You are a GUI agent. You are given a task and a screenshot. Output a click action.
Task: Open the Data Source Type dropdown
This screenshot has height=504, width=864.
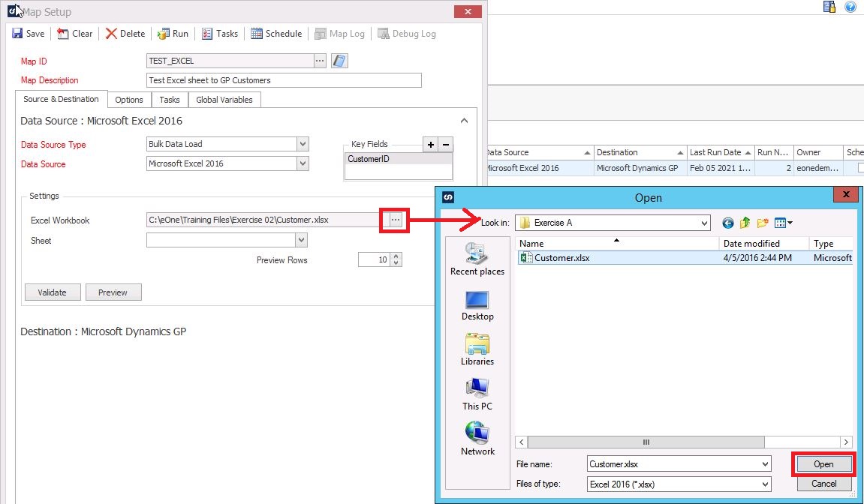tap(303, 144)
